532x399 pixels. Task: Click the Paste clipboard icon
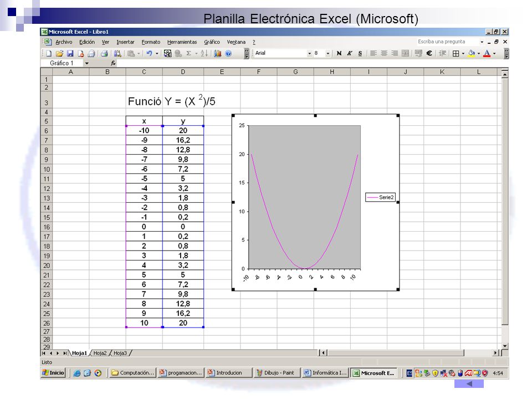coord(131,53)
